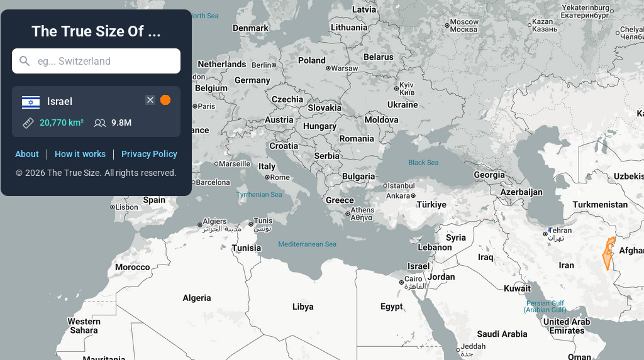644x360 pixels.
Task: Click the Georgia country label
Action: [489, 175]
